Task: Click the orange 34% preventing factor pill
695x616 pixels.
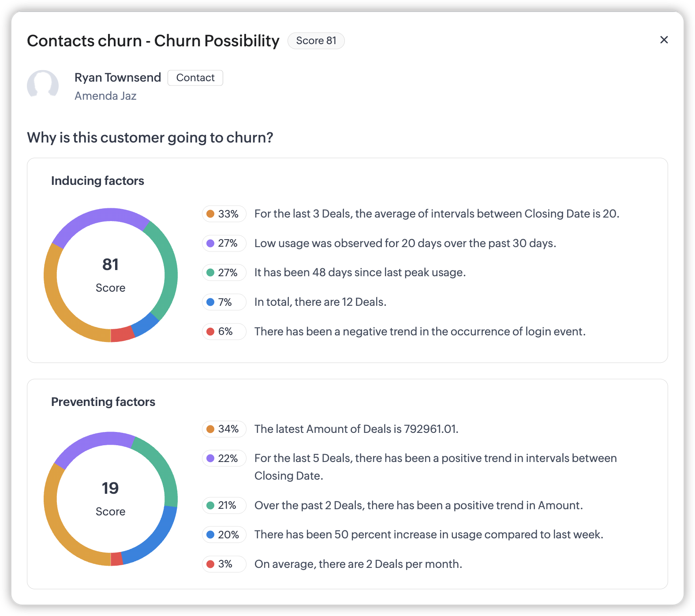Action: pos(224,429)
